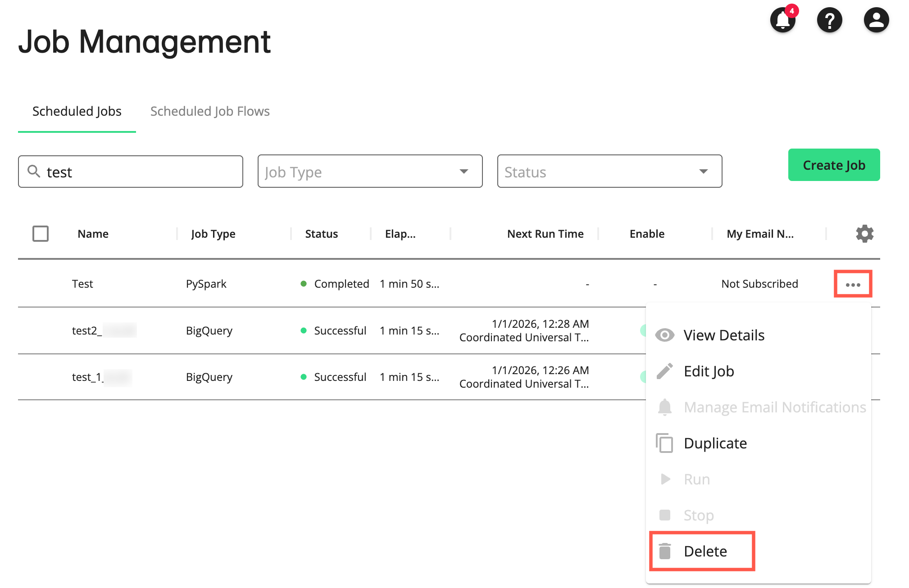
Task: Choose Delete from the context menu
Action: click(x=705, y=551)
